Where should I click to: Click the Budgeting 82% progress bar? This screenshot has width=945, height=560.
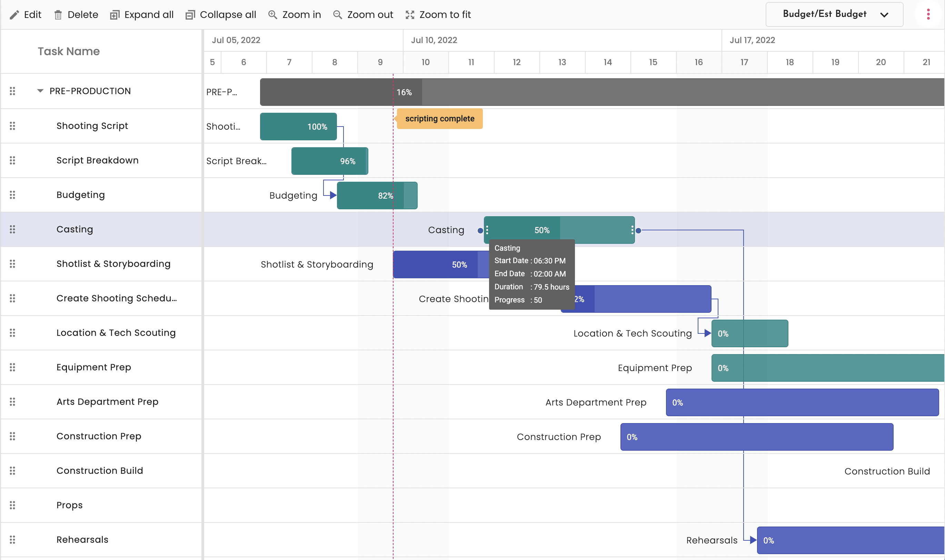click(374, 196)
